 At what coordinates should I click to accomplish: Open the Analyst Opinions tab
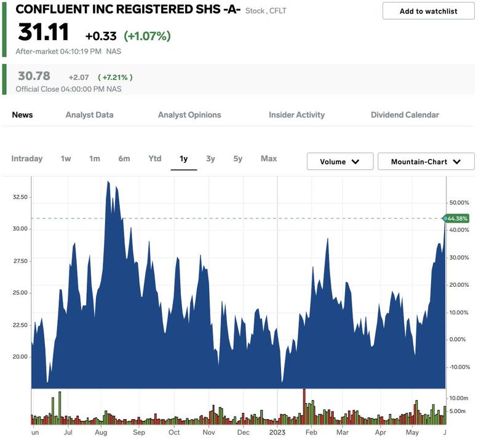pyautogui.click(x=189, y=115)
